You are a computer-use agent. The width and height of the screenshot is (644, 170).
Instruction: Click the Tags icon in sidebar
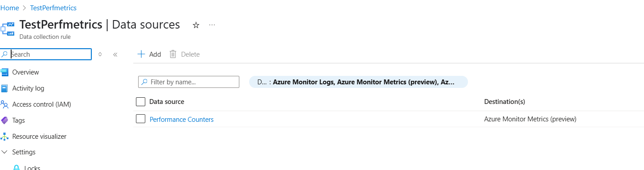click(4, 120)
